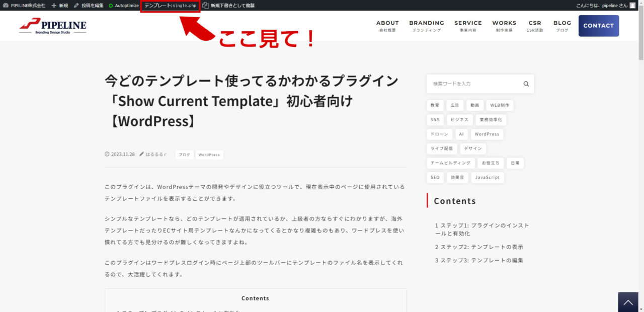Select the WordPress tag in the sidebar tag cloud
Screen dimensions: 644x312
point(487,134)
